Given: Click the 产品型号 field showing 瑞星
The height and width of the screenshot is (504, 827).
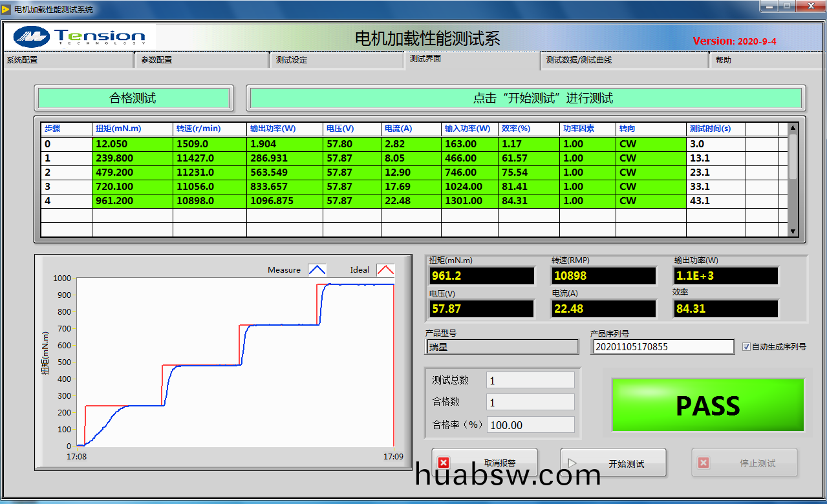Looking at the screenshot, I should [x=502, y=347].
